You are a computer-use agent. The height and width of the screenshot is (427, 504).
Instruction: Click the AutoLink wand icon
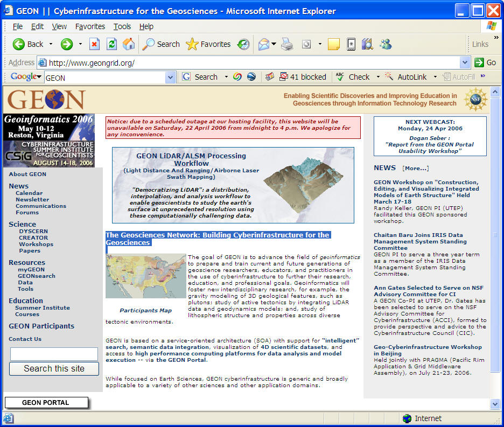click(389, 76)
